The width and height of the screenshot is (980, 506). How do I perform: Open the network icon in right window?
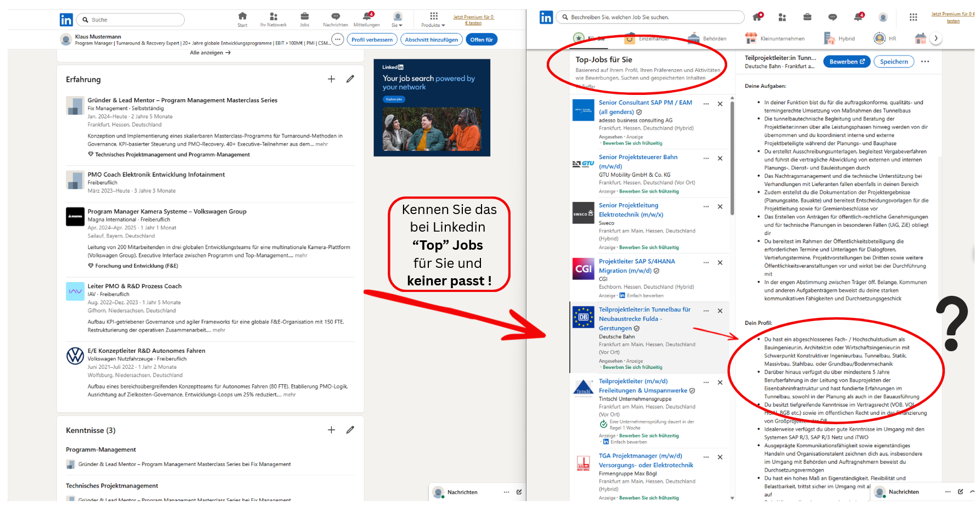782,17
